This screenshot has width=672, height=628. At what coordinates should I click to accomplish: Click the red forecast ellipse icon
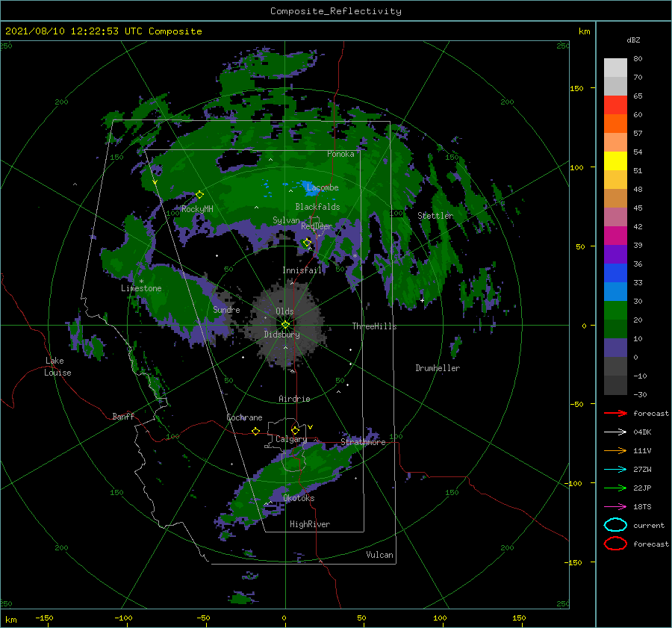[615, 544]
